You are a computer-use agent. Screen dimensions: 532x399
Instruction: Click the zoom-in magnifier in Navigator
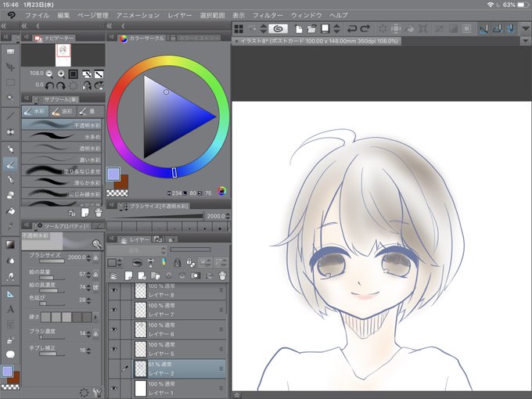(x=61, y=74)
